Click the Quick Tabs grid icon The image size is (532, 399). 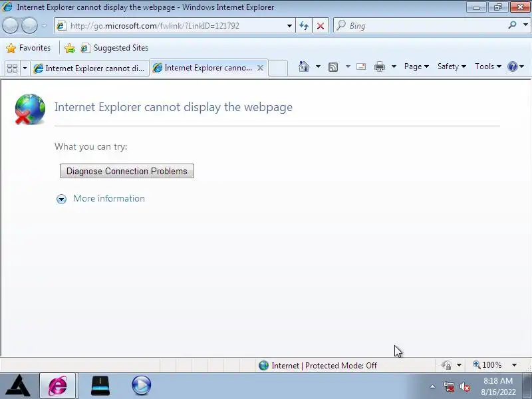12,68
